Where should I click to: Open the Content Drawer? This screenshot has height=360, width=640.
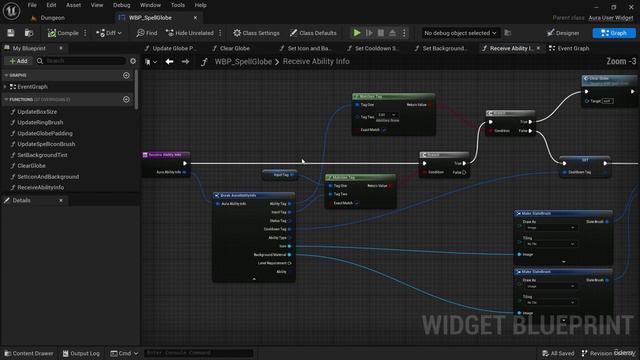click(29, 353)
